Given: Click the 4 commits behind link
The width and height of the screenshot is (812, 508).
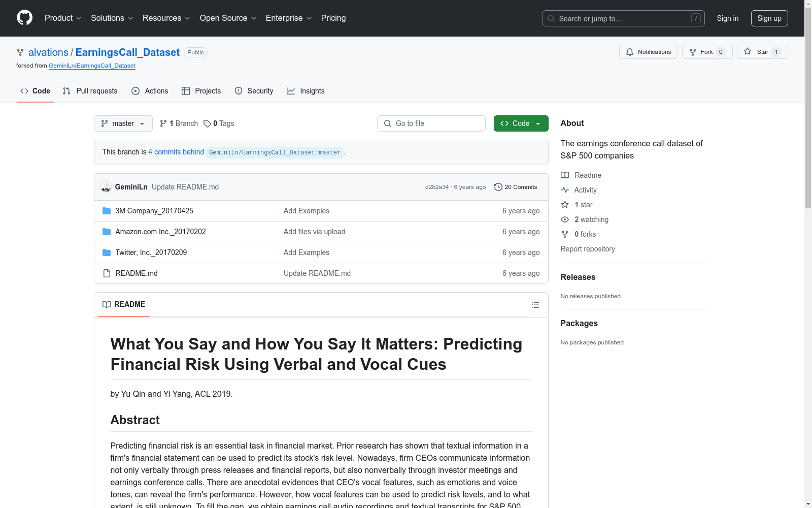Looking at the screenshot, I should [x=176, y=152].
